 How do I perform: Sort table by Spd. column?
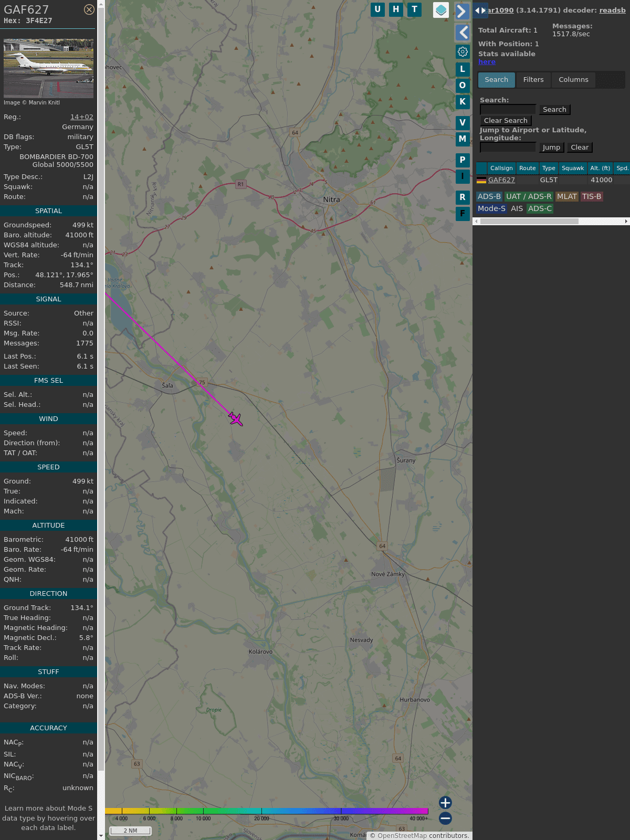[622, 169]
